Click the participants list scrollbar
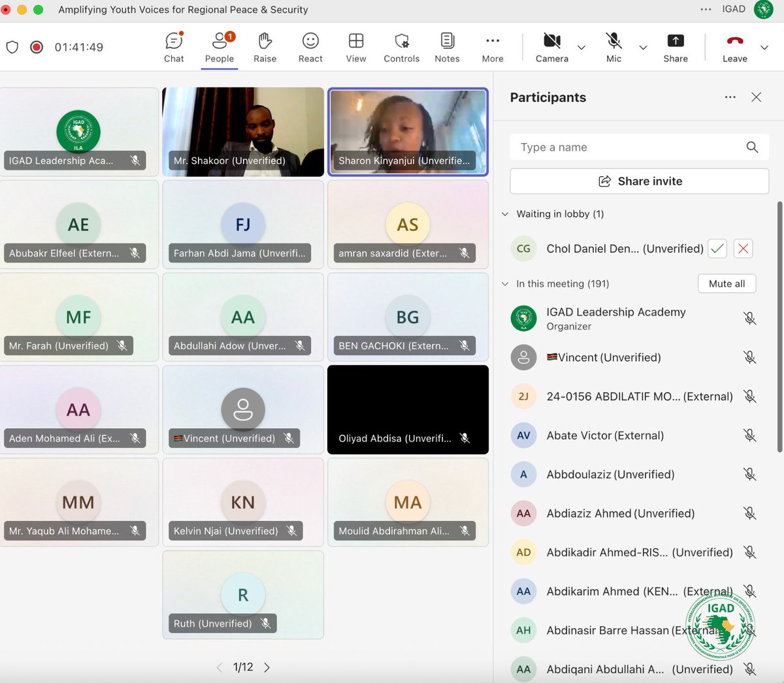The width and height of the screenshot is (784, 683). coord(779,326)
